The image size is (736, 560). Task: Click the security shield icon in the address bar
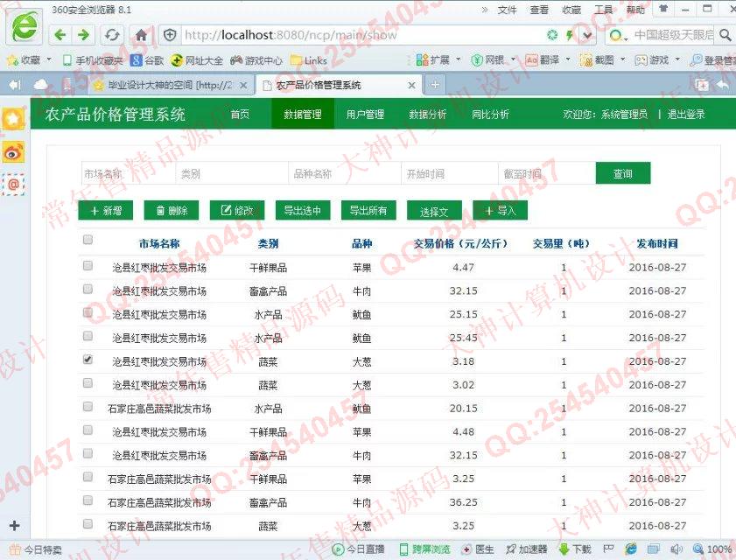click(170, 35)
